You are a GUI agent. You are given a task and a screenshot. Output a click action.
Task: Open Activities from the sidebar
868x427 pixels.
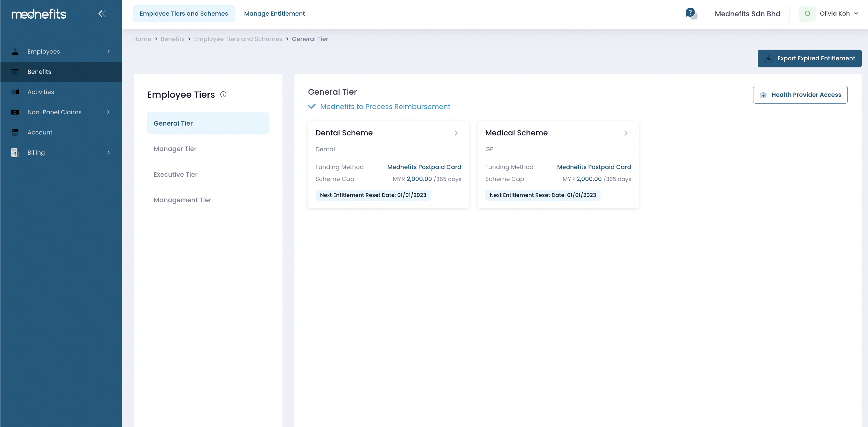40,92
